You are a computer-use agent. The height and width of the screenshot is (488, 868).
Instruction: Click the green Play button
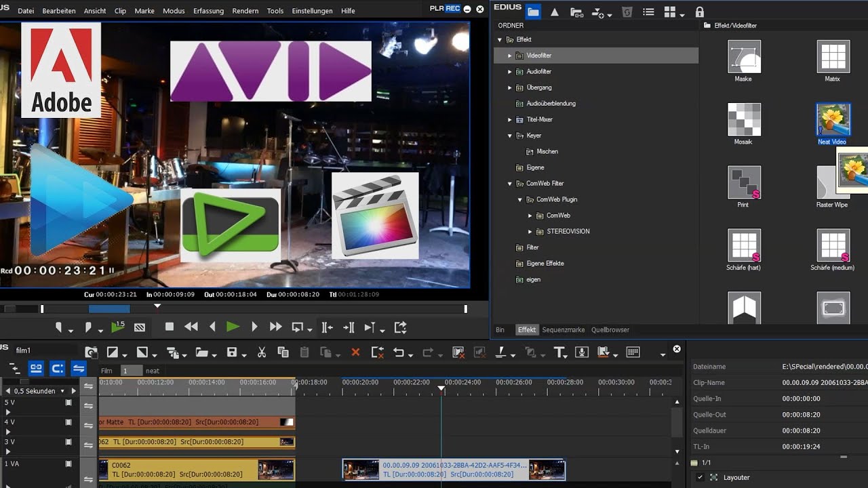(233, 327)
